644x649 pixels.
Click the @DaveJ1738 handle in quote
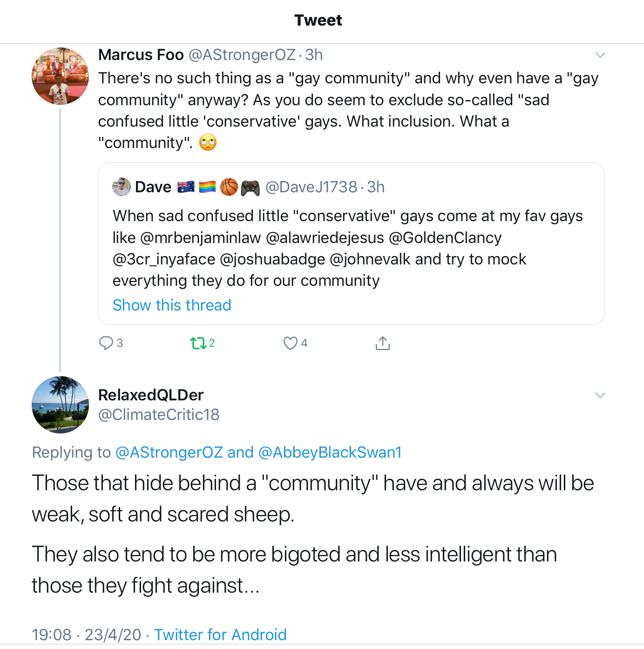(x=311, y=187)
